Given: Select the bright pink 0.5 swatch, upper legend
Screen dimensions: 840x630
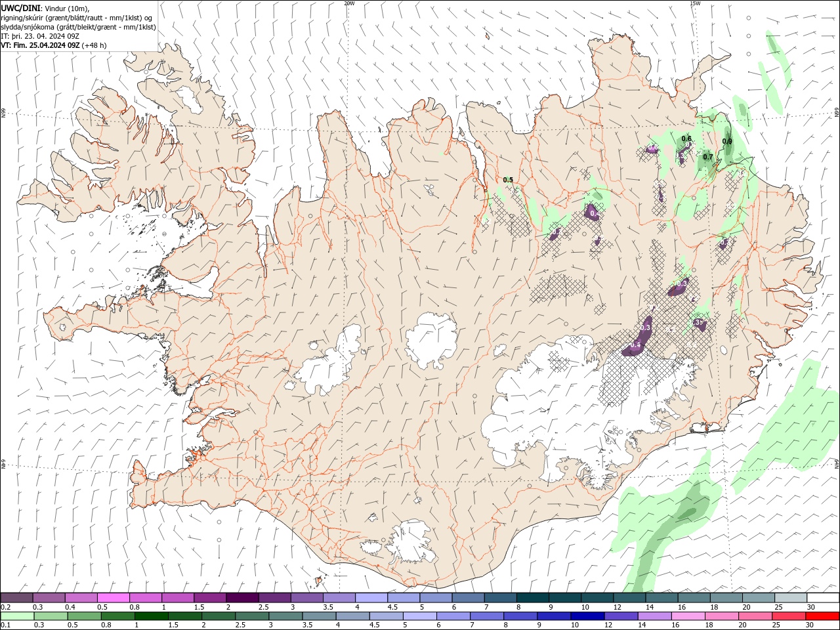Looking at the screenshot, I should (114, 598).
